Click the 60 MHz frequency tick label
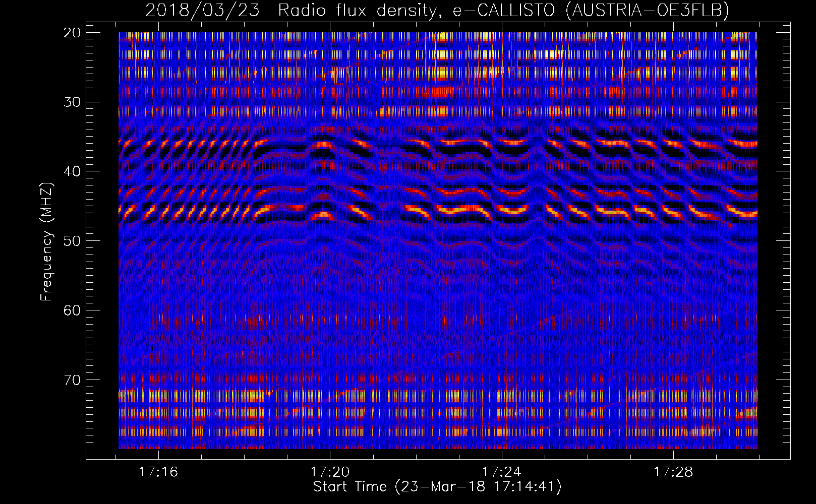 pyautogui.click(x=72, y=310)
